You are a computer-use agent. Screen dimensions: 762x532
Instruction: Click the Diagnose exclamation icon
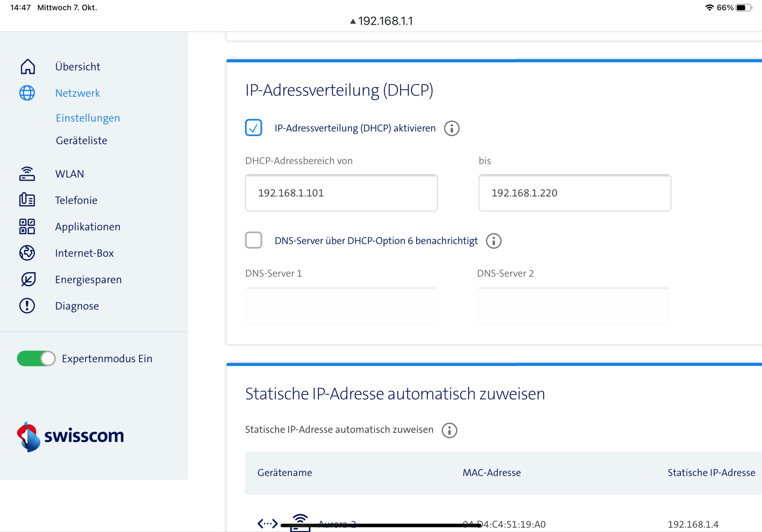click(x=27, y=306)
